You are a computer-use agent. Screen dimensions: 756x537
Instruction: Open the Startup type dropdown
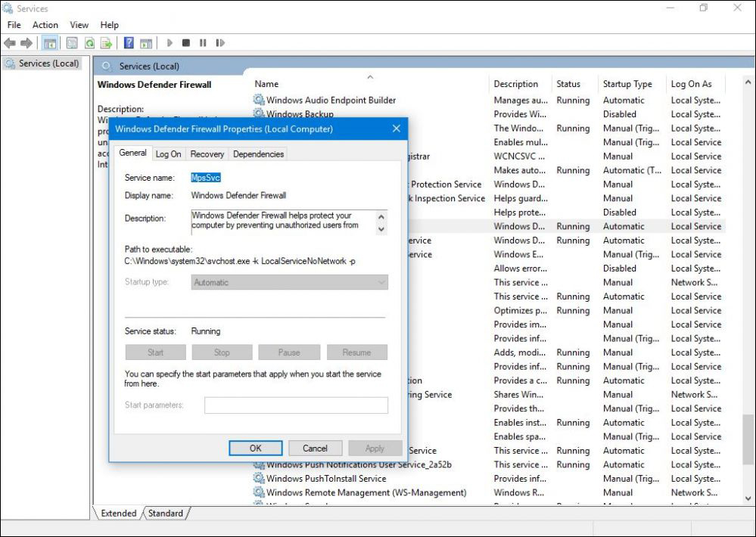[x=294, y=282]
